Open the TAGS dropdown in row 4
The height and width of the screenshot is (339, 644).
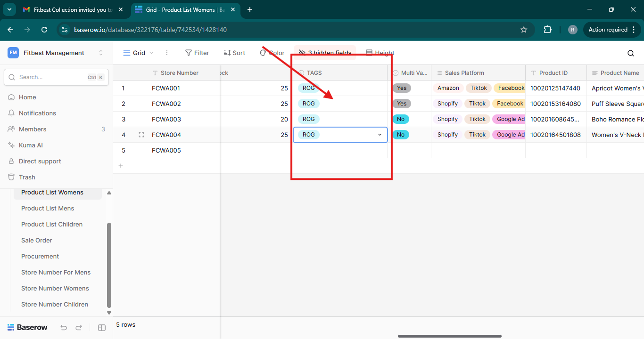[x=380, y=135]
